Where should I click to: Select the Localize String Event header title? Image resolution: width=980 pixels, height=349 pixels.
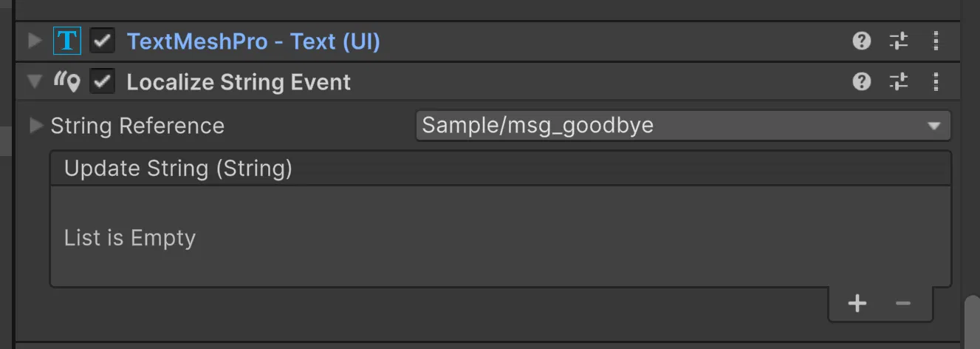point(239,81)
